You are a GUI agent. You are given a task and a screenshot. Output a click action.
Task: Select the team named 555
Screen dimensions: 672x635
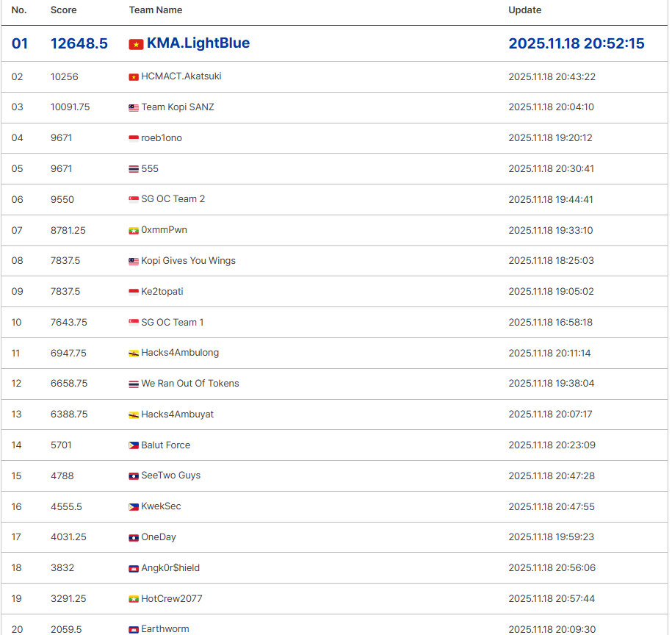150,168
